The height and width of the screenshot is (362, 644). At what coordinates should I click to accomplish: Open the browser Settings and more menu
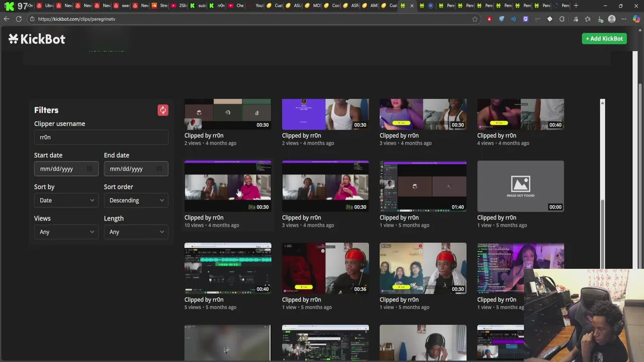pyautogui.click(x=624, y=19)
